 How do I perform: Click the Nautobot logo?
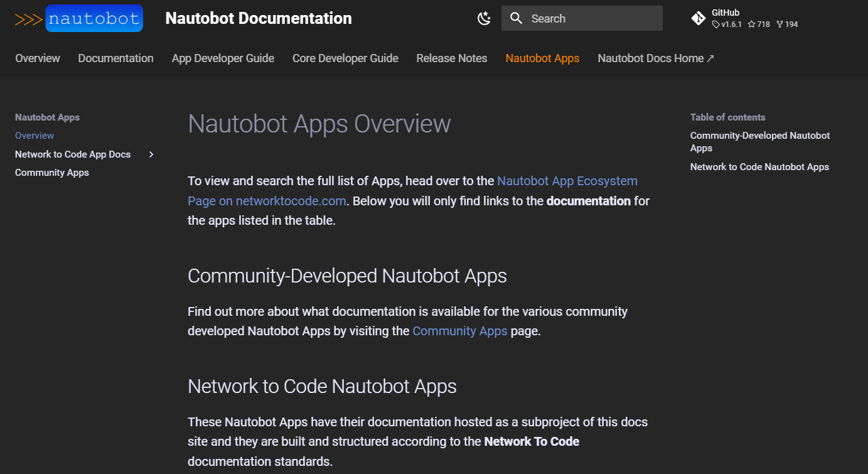(79, 19)
